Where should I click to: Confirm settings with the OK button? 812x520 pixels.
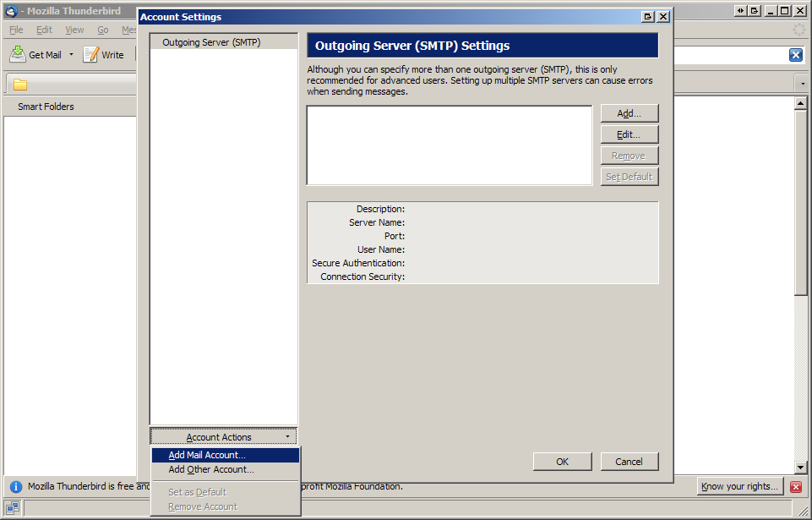coord(562,462)
